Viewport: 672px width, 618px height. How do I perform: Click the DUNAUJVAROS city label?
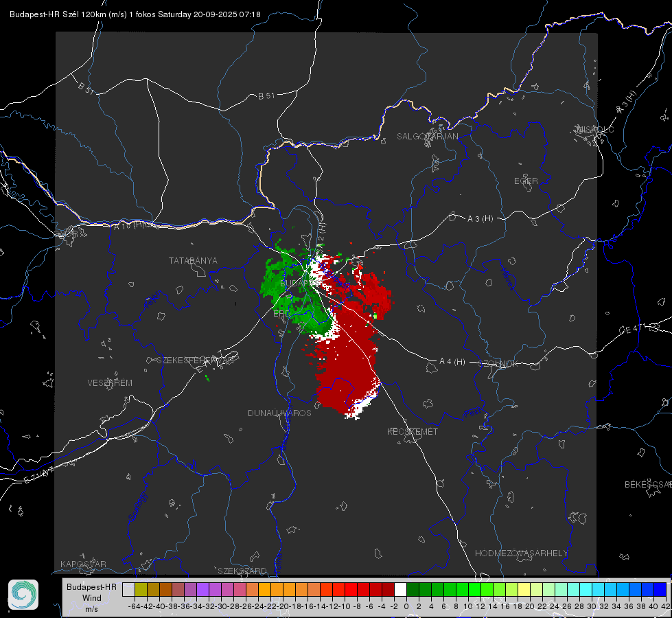click(279, 413)
